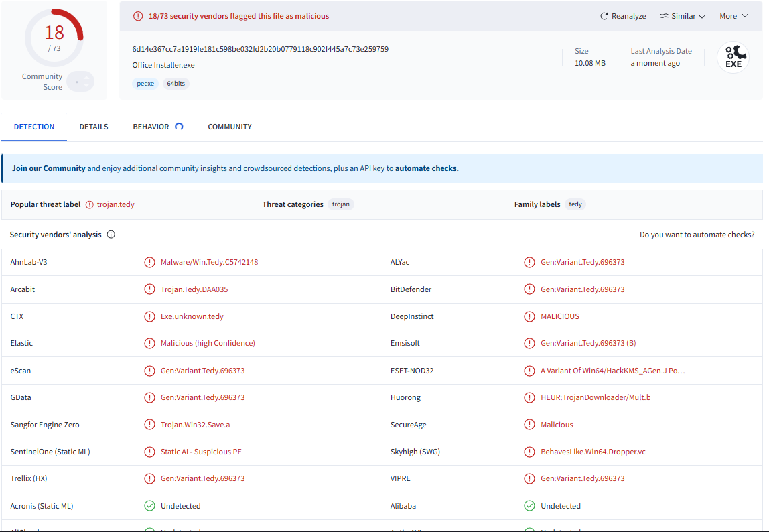769x532 pixels.
Task: Click BehavesLike.Win64.Dropper.vc result
Action: click(593, 452)
